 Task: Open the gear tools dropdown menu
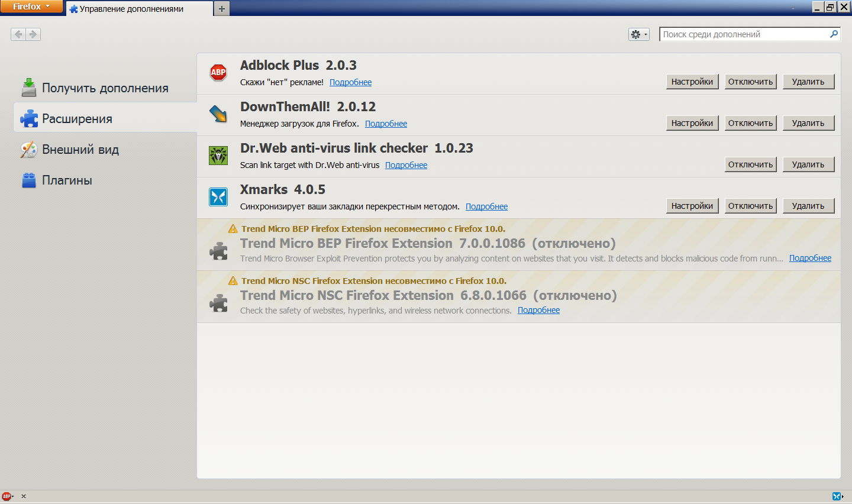coord(639,34)
